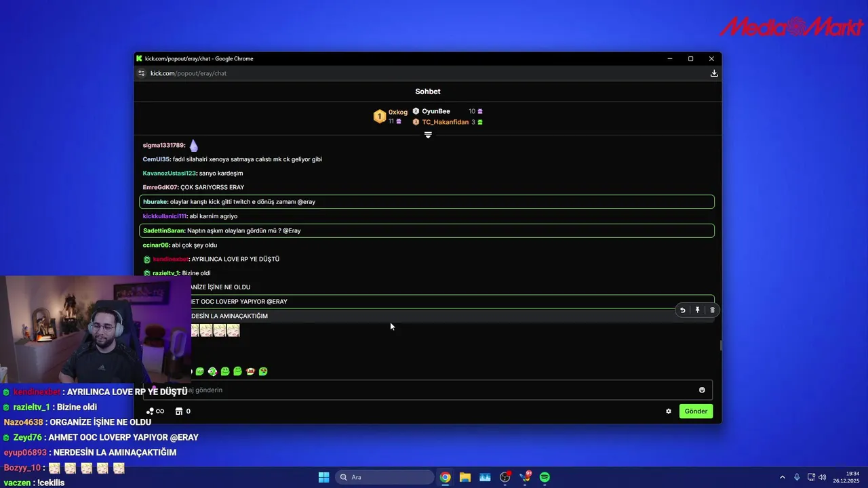Image resolution: width=868 pixels, height=488 pixels.
Task: Click the channel points infinity icon
Action: coord(155,411)
